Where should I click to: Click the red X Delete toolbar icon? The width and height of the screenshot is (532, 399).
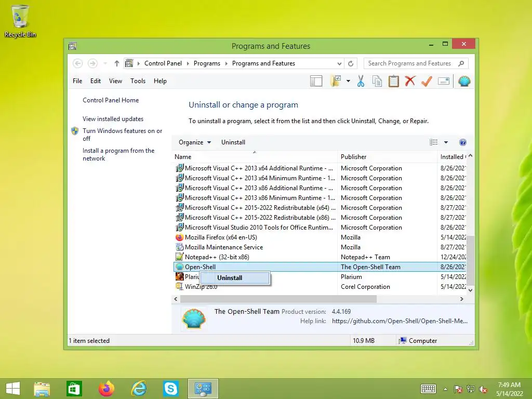point(410,81)
